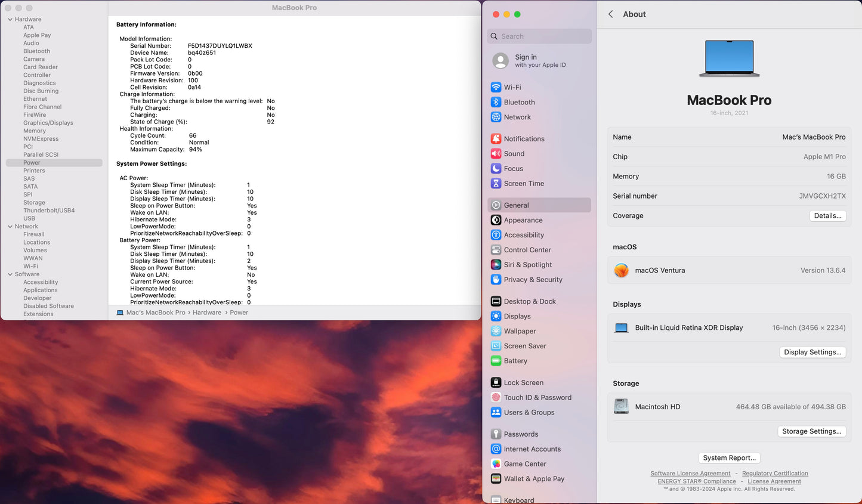Open Touch ID & Password fingerprint icon
862x504 pixels.
click(x=496, y=397)
